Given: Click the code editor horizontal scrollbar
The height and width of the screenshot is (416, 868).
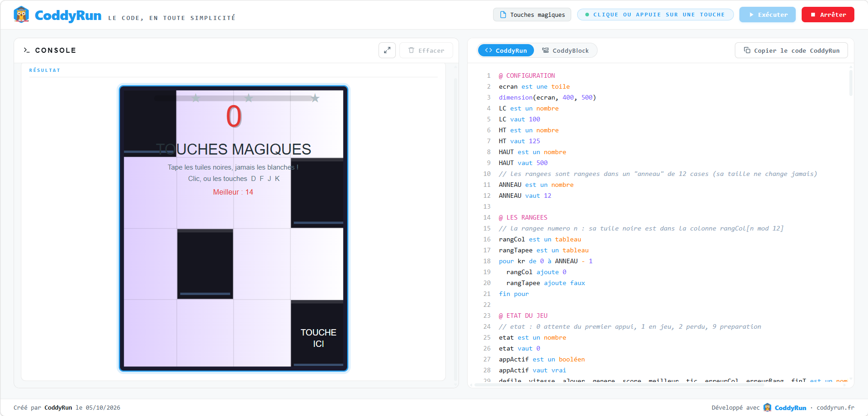Looking at the screenshot, I should click(619, 385).
